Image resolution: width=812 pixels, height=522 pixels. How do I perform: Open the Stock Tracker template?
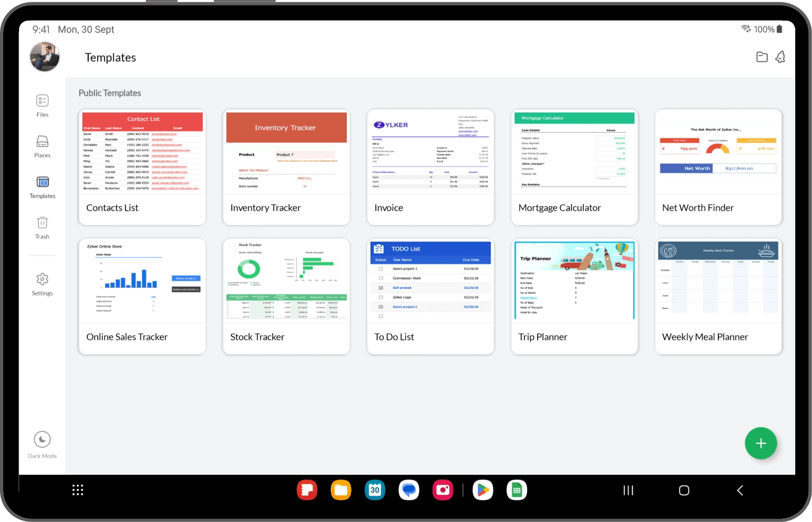286,296
